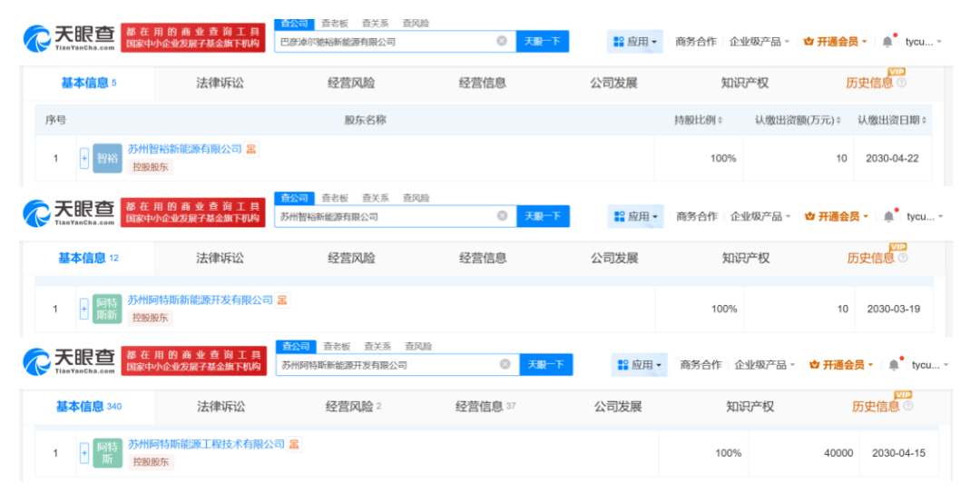
Task: Clear the 苏州阿特斯新能源开发有限公司 search box with the X icon
Action: pos(505,364)
